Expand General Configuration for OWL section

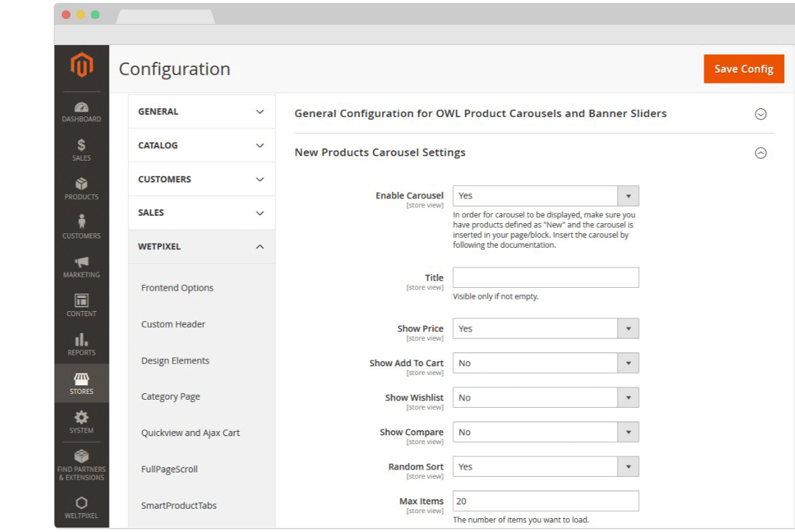coord(760,114)
